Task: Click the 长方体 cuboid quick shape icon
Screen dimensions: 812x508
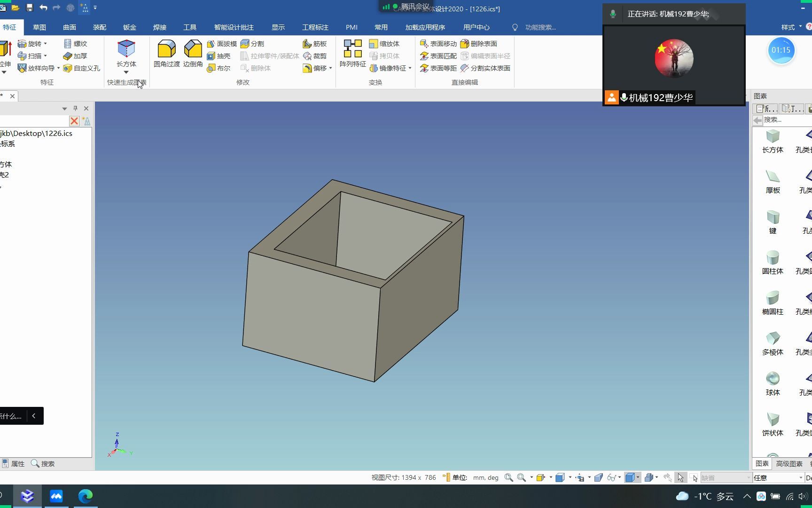Action: click(x=126, y=48)
